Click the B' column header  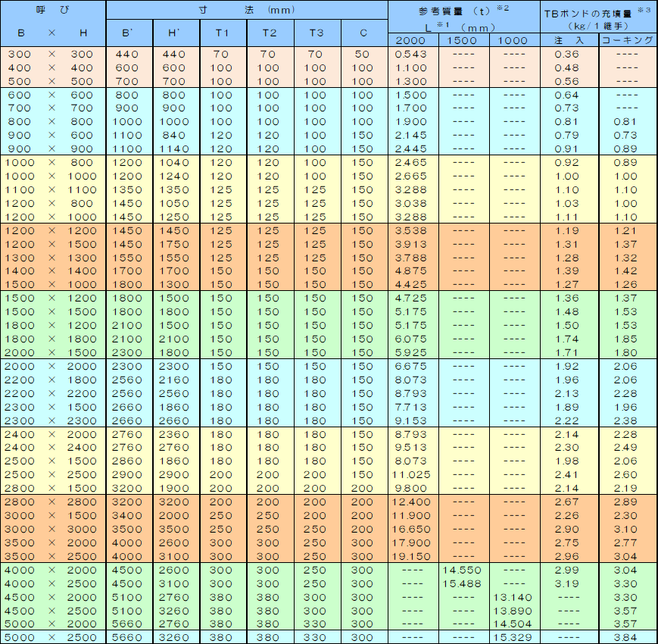(x=129, y=33)
